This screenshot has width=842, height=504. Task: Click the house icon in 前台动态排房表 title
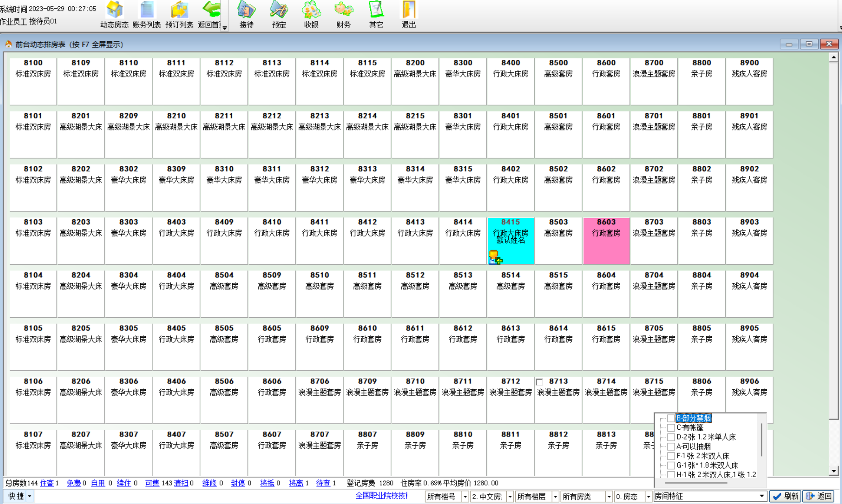[x=8, y=44]
